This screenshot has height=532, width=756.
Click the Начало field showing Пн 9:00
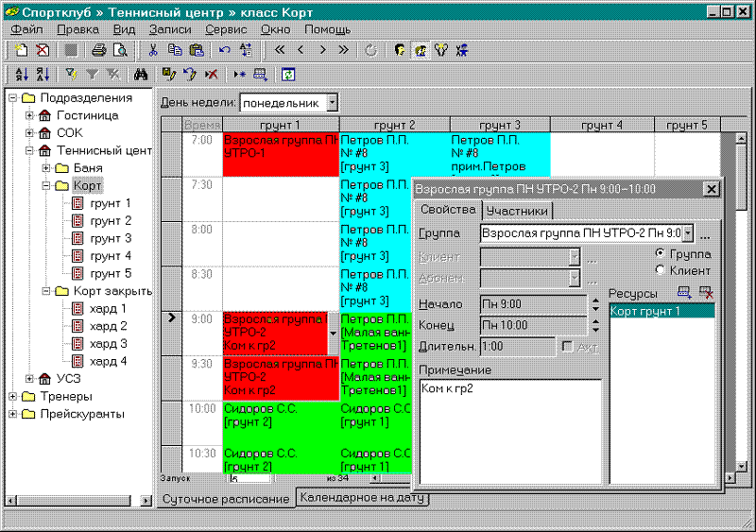[x=534, y=304]
